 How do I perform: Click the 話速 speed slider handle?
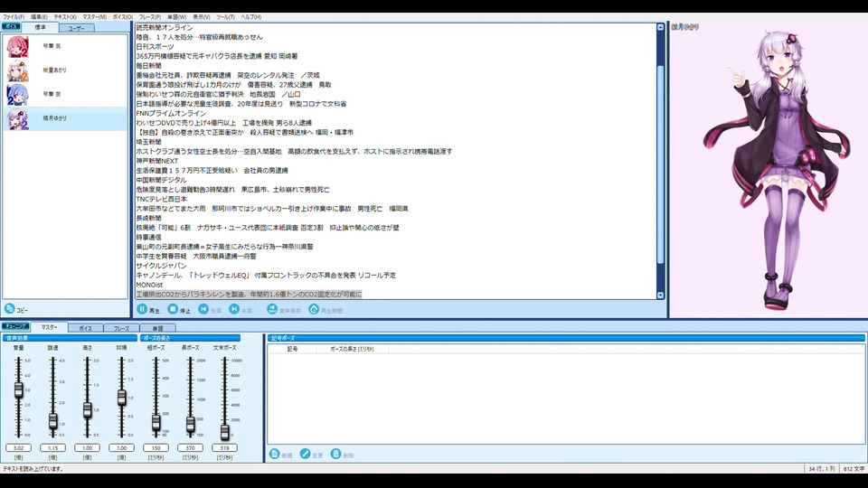53,421
